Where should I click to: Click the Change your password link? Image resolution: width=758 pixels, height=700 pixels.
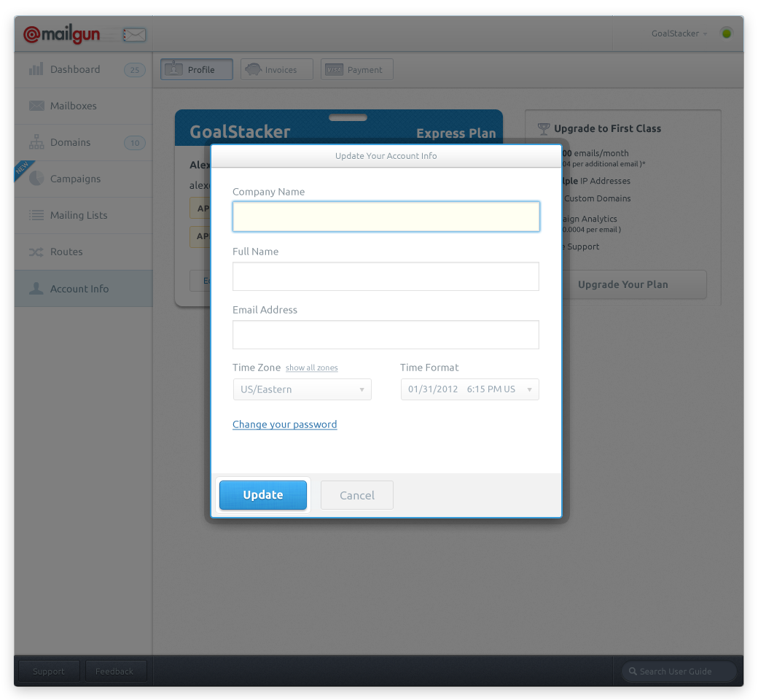(x=285, y=424)
